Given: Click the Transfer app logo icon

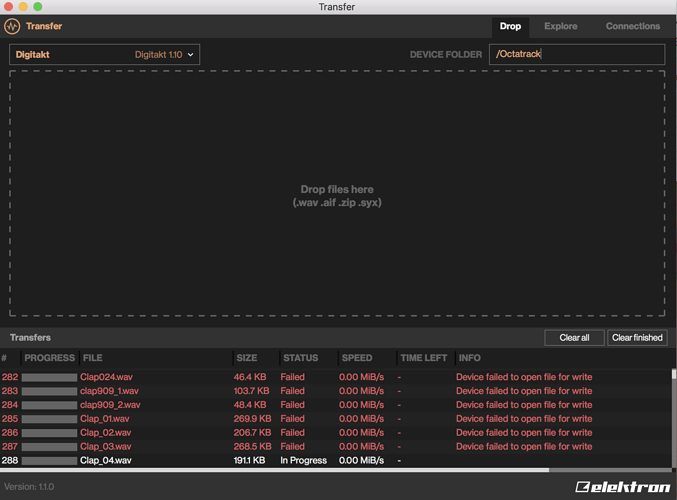Looking at the screenshot, I should click(13, 27).
